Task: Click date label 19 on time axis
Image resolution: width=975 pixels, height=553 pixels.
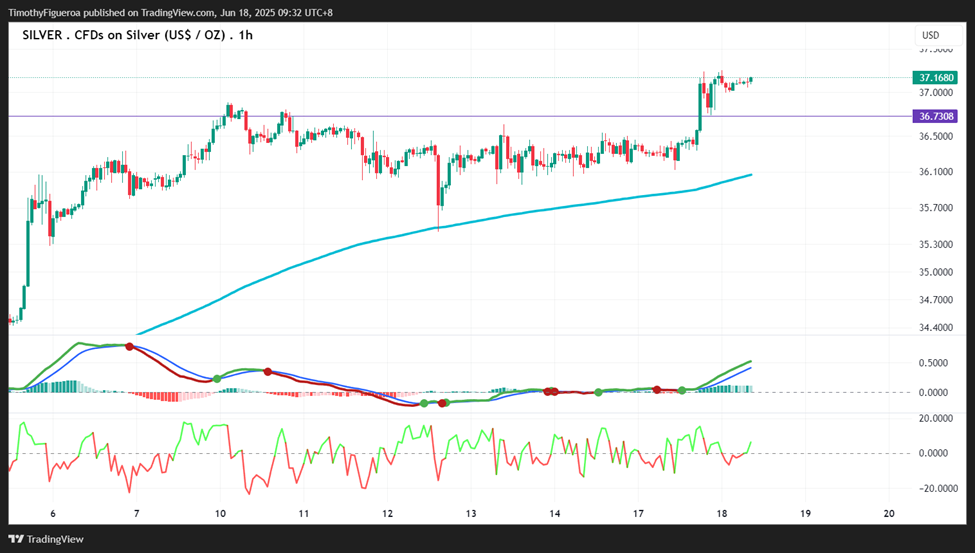Action: point(805,514)
